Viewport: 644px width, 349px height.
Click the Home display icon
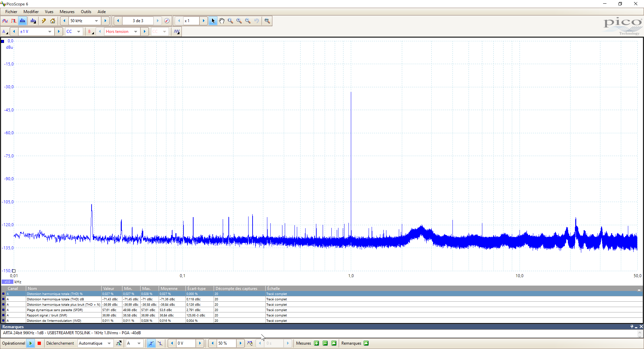click(x=53, y=21)
